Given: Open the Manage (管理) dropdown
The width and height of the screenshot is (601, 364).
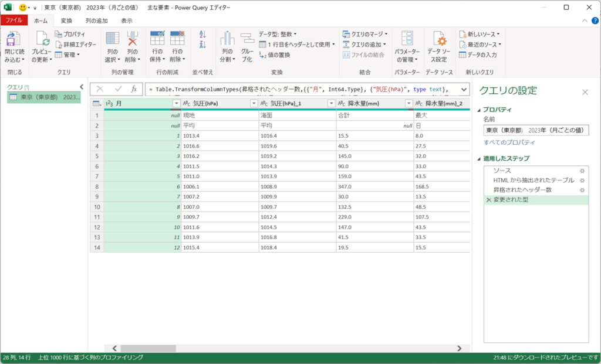Looking at the screenshot, I should pos(67,55).
